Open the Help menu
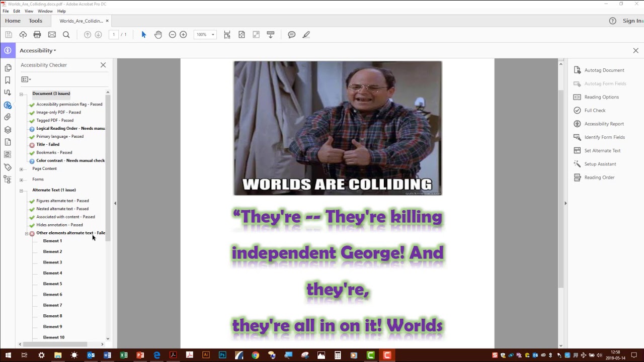 point(61,11)
